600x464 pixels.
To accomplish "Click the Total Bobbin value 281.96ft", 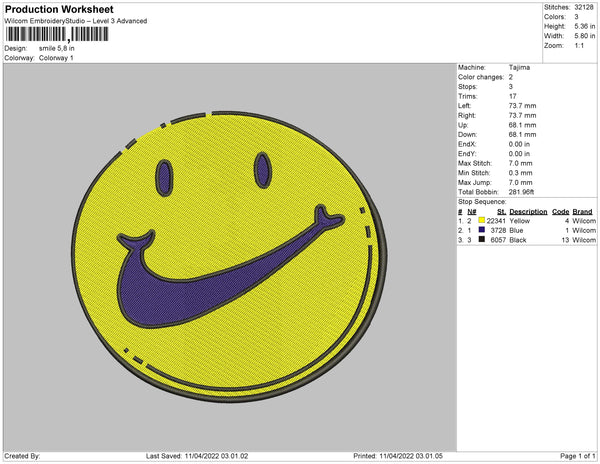I will [x=521, y=192].
